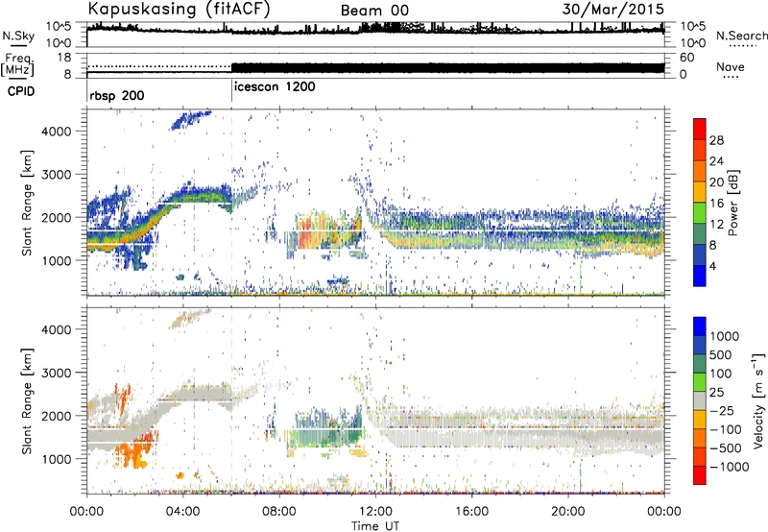The height and width of the screenshot is (532, 768).
Task: Click the '4000' tick on power panel axis
Action: pos(57,132)
